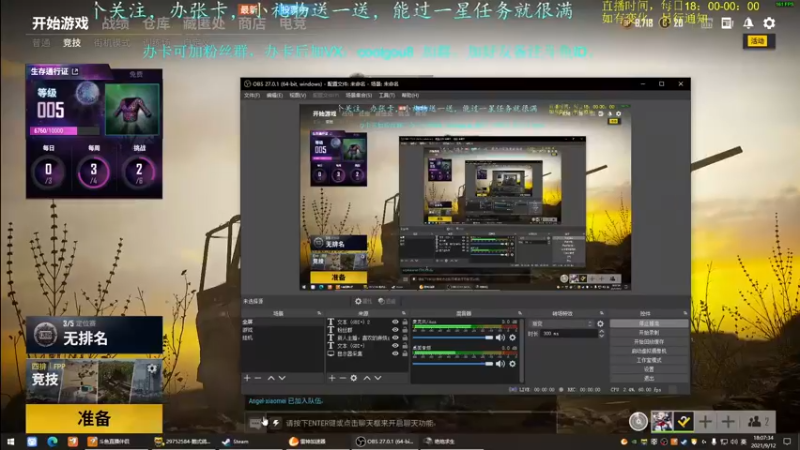Image resolution: width=800 pixels, height=450 pixels.
Task: Select the 普通 mode sub-tab
Action: [x=41, y=43]
